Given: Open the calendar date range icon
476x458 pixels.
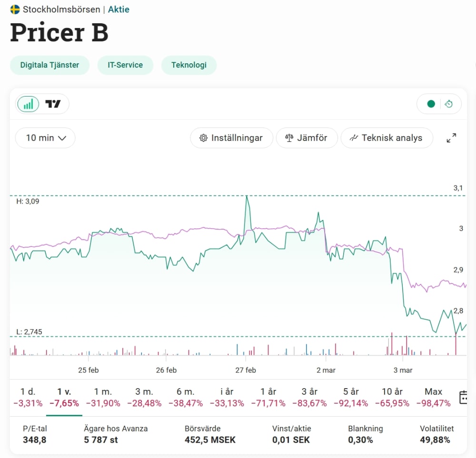Looking at the screenshot, I should click(x=463, y=397).
